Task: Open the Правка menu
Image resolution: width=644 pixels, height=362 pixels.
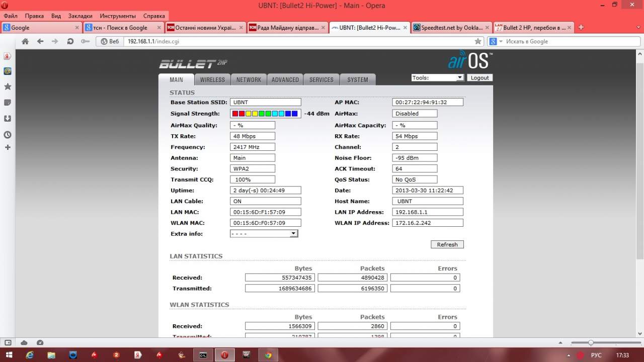Action: (34, 16)
